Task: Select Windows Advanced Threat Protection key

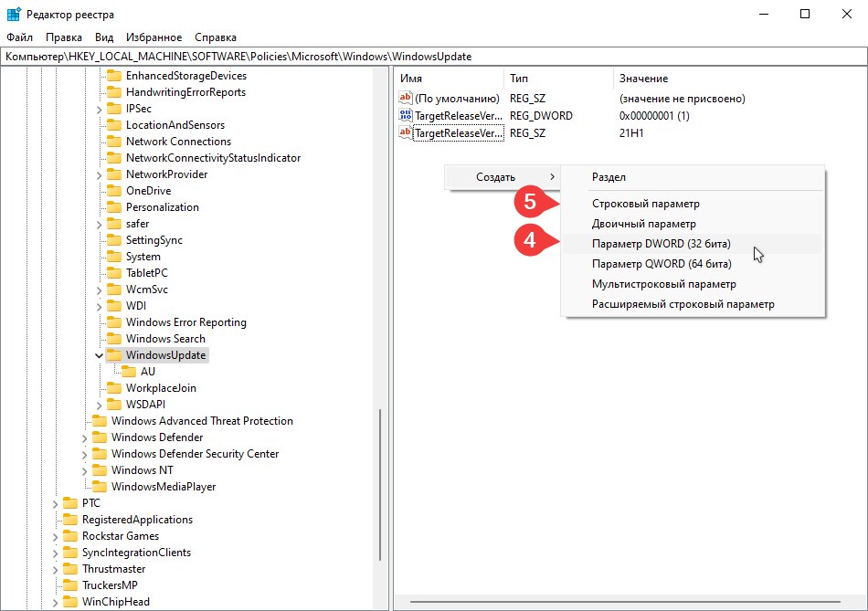Action: click(202, 421)
